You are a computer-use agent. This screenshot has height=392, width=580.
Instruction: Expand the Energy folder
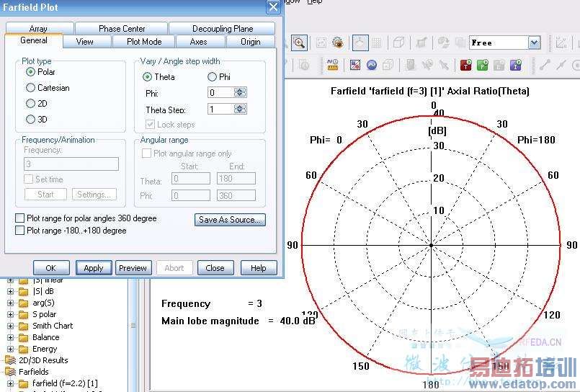[10, 349]
